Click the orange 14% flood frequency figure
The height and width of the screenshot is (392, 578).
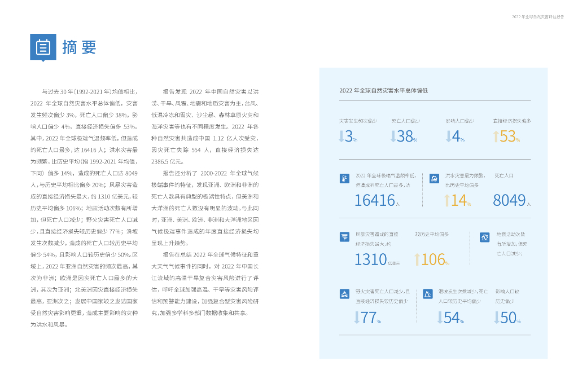[460, 200]
